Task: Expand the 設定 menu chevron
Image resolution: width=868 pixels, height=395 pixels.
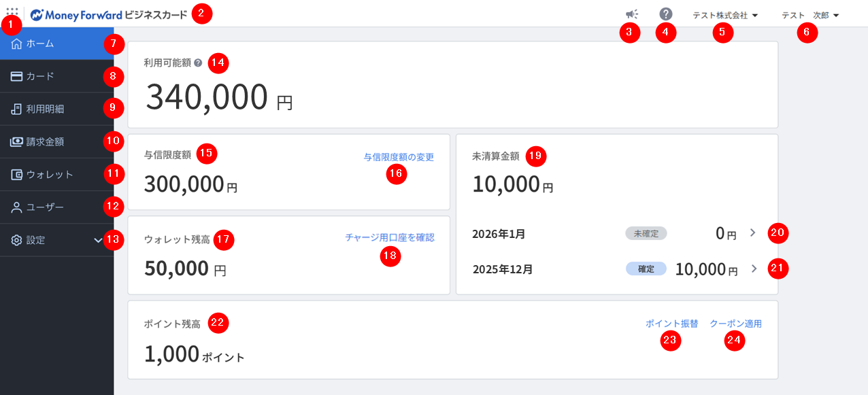Action: (98, 240)
